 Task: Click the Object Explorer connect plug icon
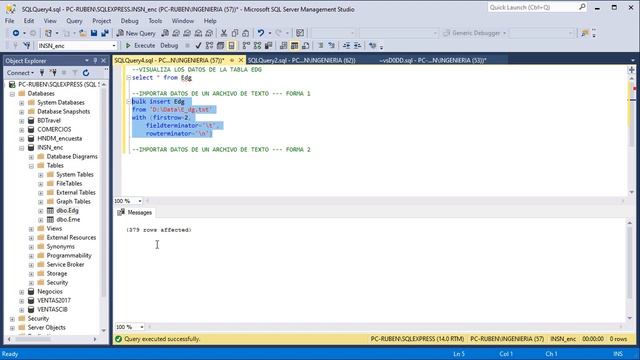(x=42, y=73)
